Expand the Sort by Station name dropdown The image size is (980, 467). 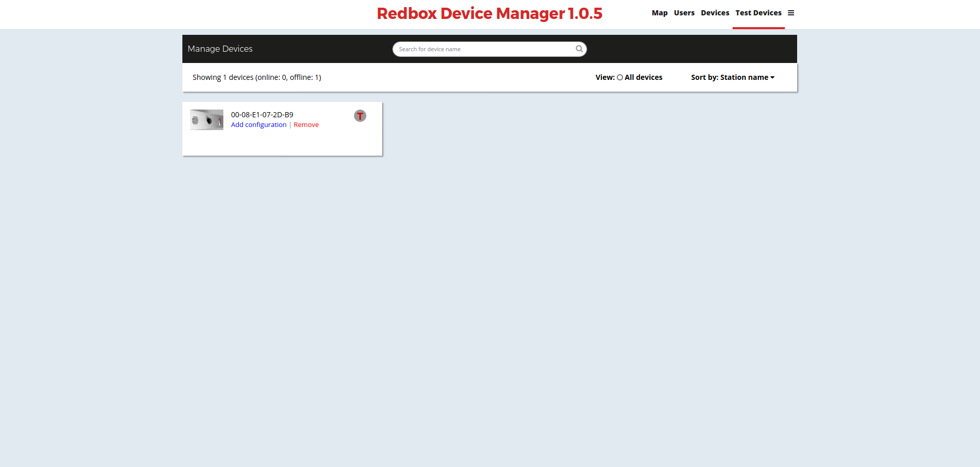[732, 77]
